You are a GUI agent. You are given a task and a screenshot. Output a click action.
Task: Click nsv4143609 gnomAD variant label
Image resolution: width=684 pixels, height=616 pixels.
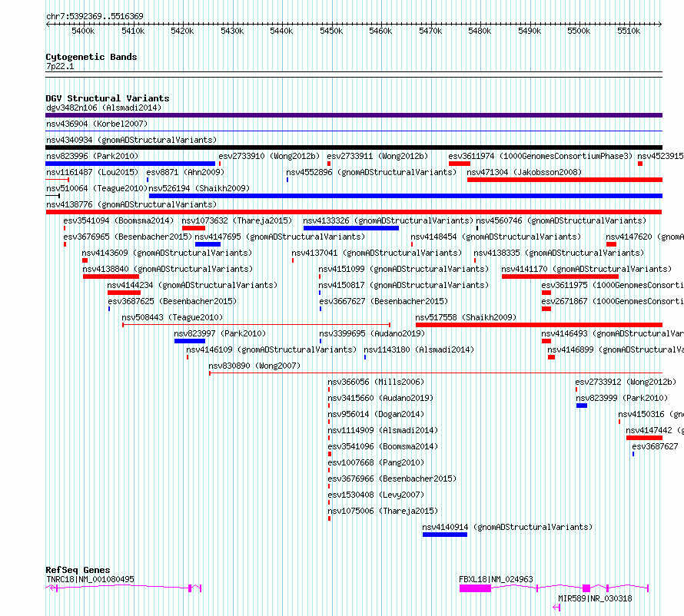coord(167,253)
